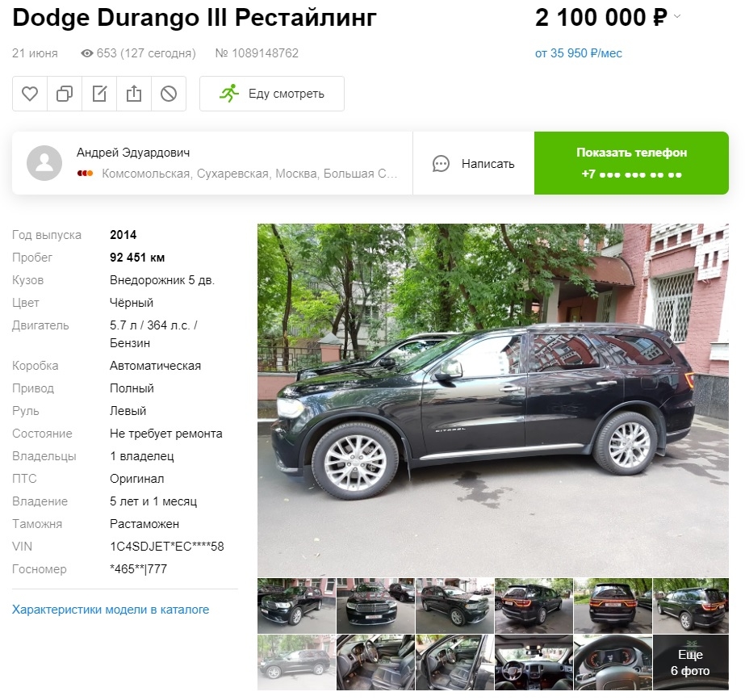745x700 pixels.
Task: Add listing to favorites with heart icon
Action: click(29, 94)
